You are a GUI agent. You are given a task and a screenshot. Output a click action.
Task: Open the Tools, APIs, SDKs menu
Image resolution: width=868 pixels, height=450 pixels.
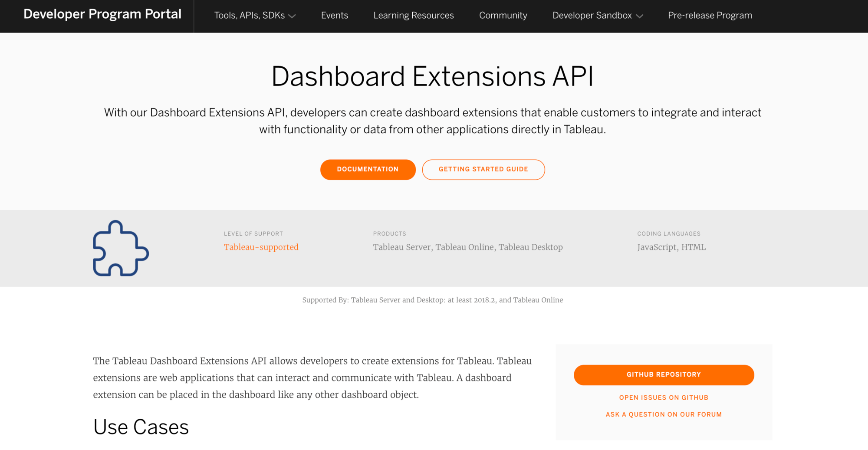[x=250, y=16]
